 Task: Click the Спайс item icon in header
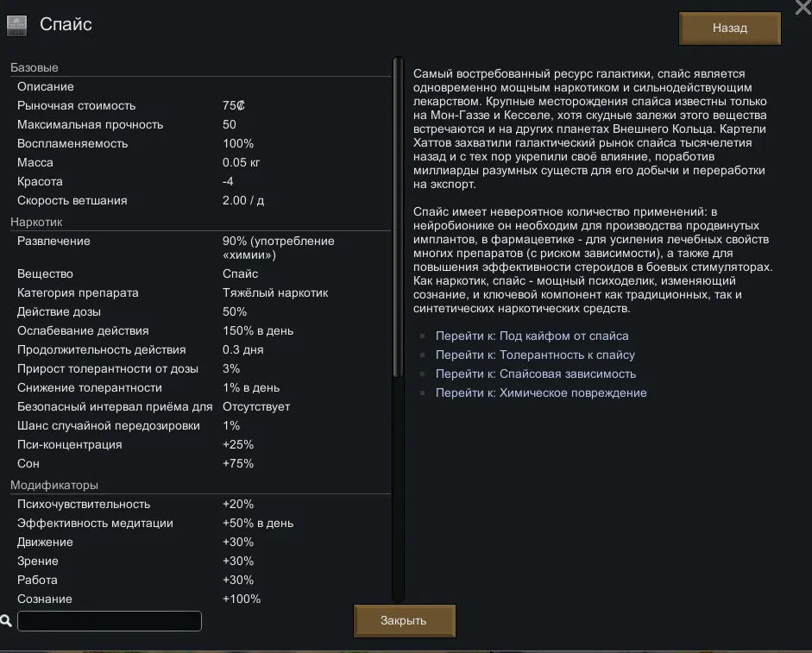16,26
